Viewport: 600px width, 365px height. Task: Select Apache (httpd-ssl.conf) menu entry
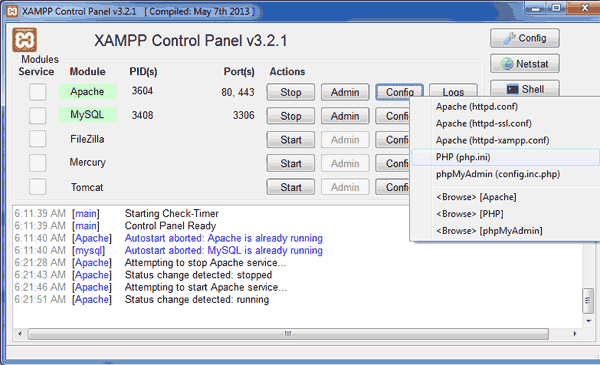(505, 124)
